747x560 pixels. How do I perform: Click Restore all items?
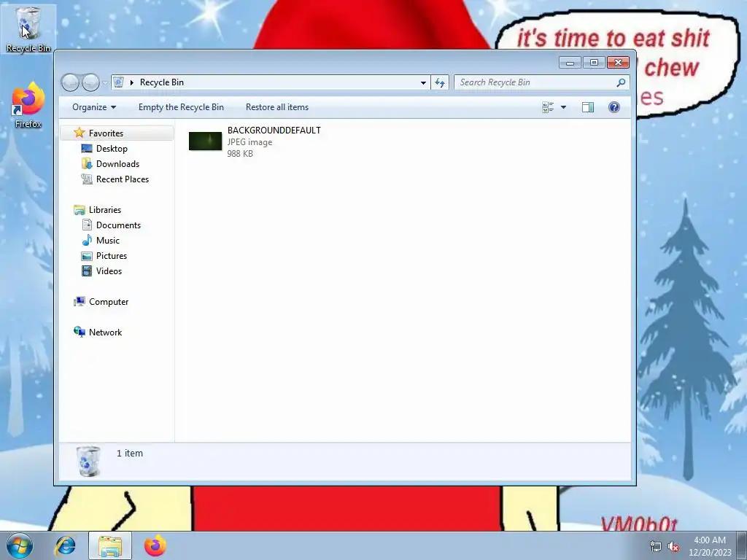coord(277,107)
